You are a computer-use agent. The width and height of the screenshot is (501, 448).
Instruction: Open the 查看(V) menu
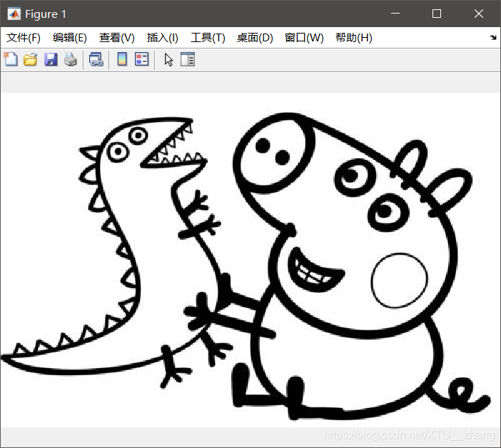click(116, 38)
